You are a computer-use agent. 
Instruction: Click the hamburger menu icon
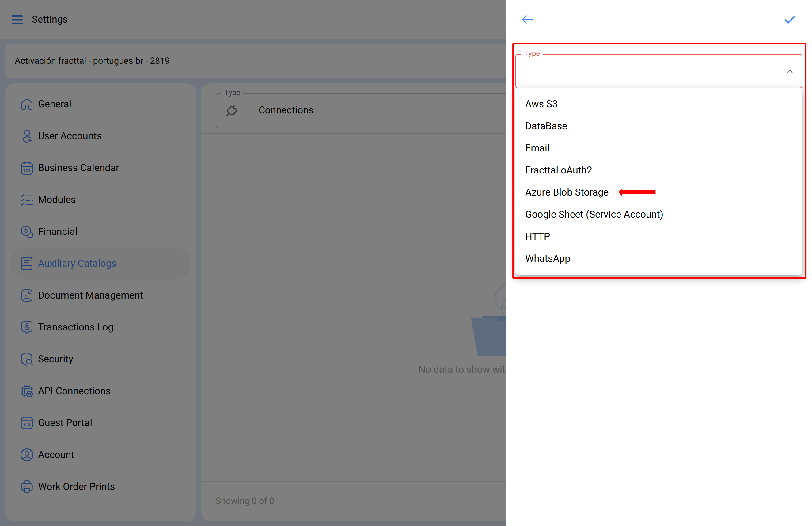point(17,19)
